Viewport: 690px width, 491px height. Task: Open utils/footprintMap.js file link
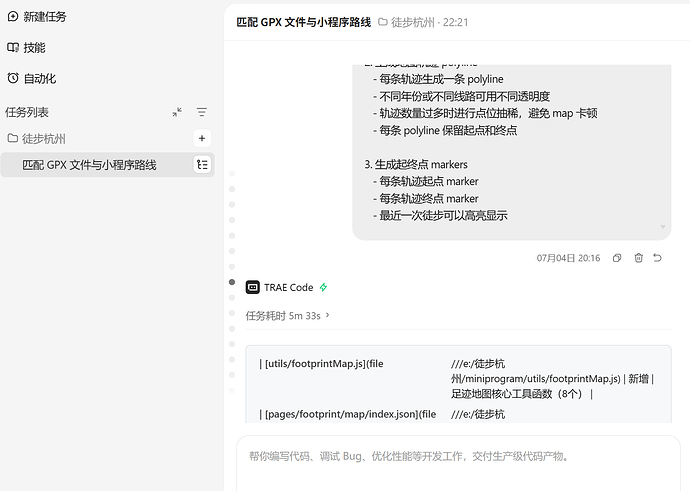(324, 364)
